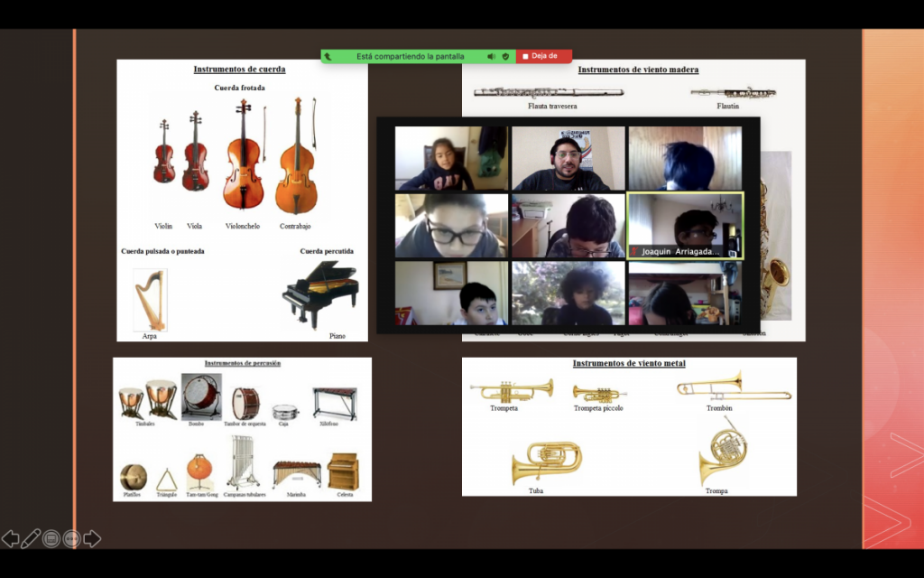This screenshot has height=578, width=924.
Task: Click the red muted microphone icon on Joaquín's tile
Action: [x=634, y=252]
